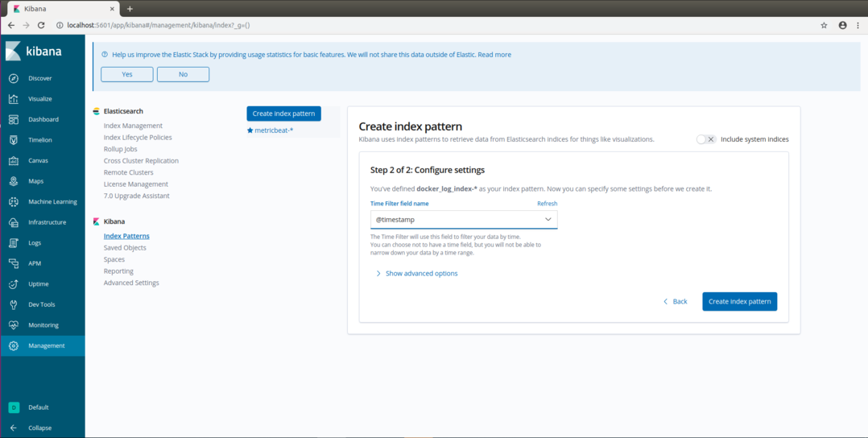Image resolution: width=868 pixels, height=438 pixels.
Task: Go Back to previous step
Action: [x=676, y=302]
